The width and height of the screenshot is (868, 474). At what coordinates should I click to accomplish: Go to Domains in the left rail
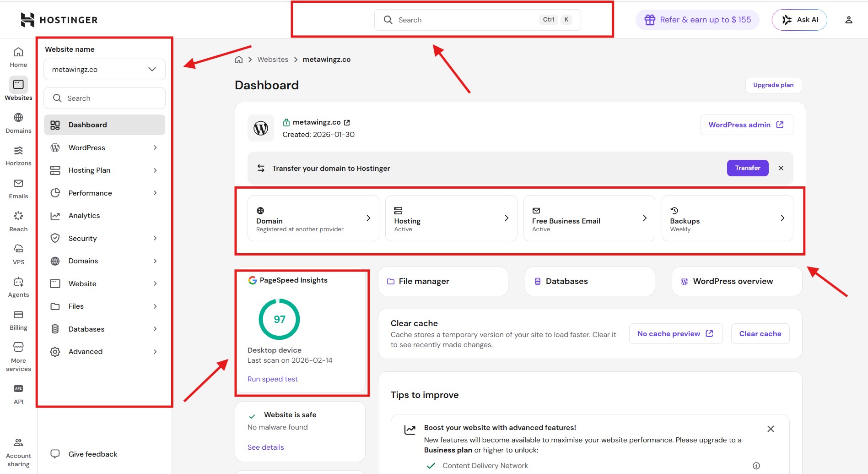click(18, 123)
